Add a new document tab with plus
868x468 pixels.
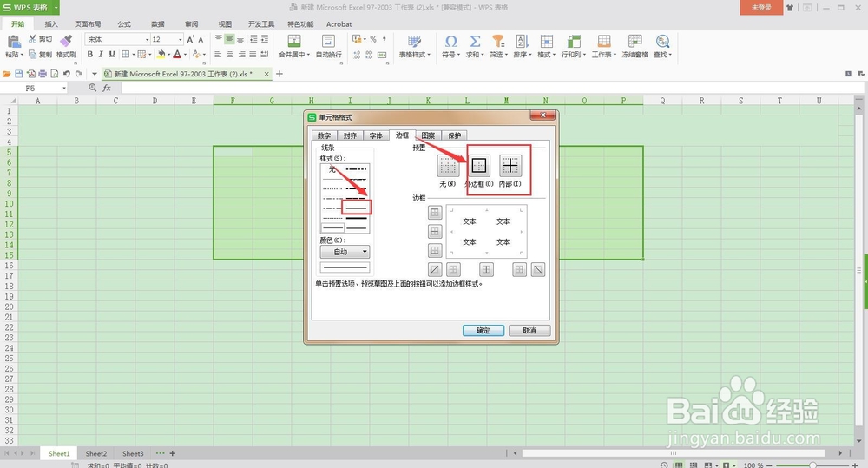279,74
